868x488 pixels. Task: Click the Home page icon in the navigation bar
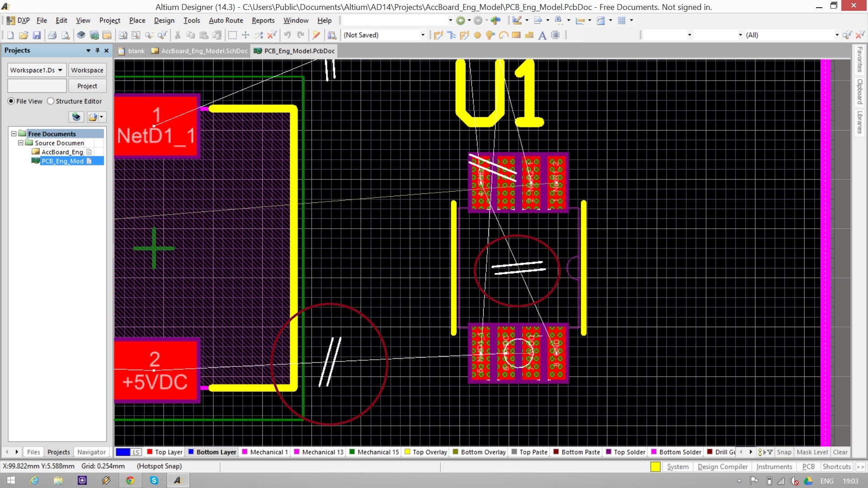[495, 20]
